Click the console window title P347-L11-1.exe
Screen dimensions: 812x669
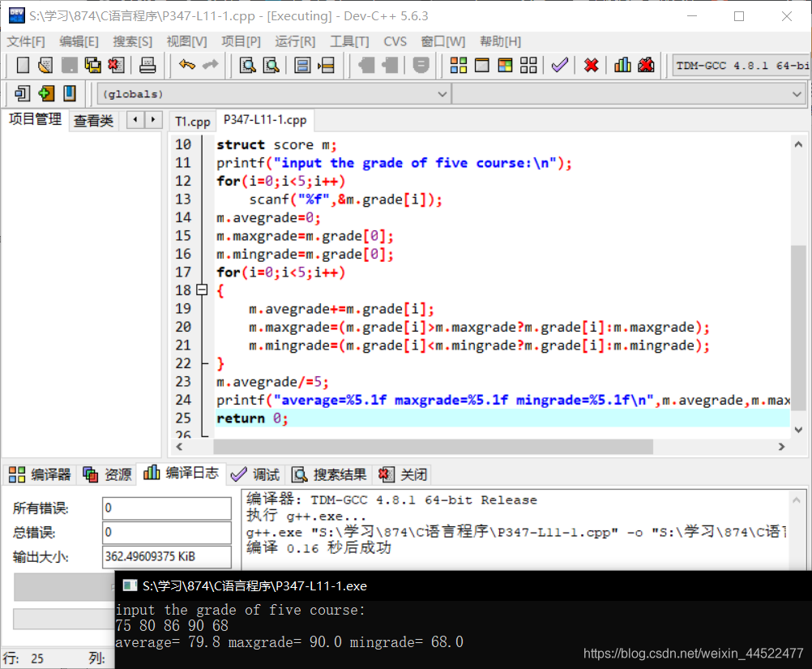tap(254, 586)
